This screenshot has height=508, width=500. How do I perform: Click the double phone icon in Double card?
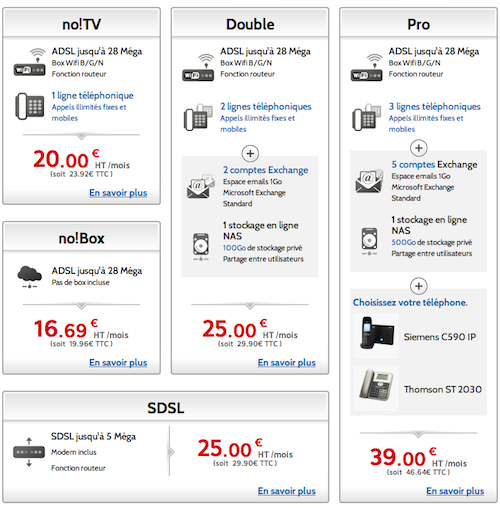click(x=198, y=117)
